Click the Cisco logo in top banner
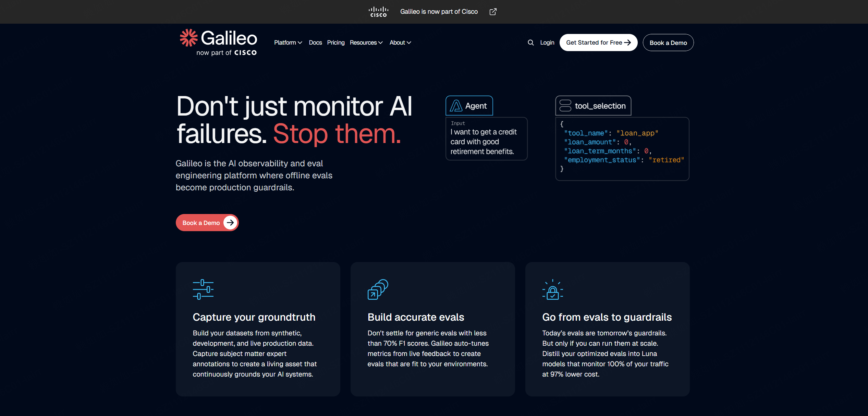Viewport: 868px width, 416px height. pos(378,12)
